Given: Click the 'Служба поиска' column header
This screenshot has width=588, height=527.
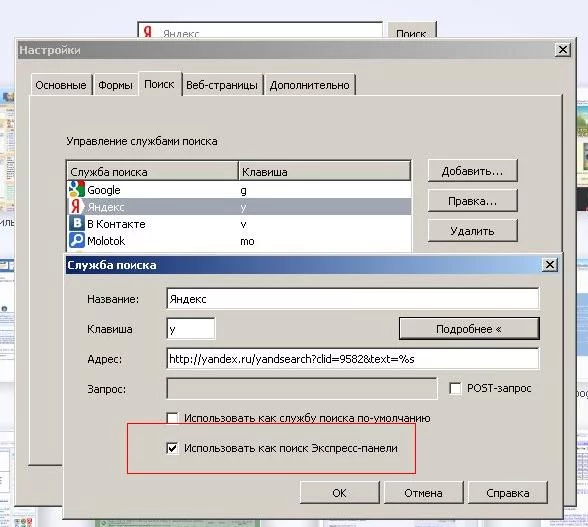Looking at the screenshot, I should (152, 171).
